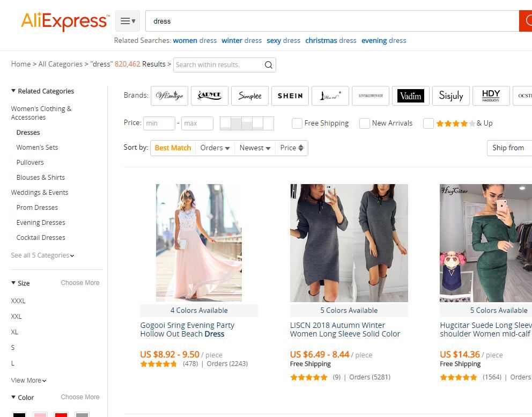Image resolution: width=532 pixels, height=417 pixels.
Task: Open Women's Clothing & Accessories category
Action: tap(41, 113)
